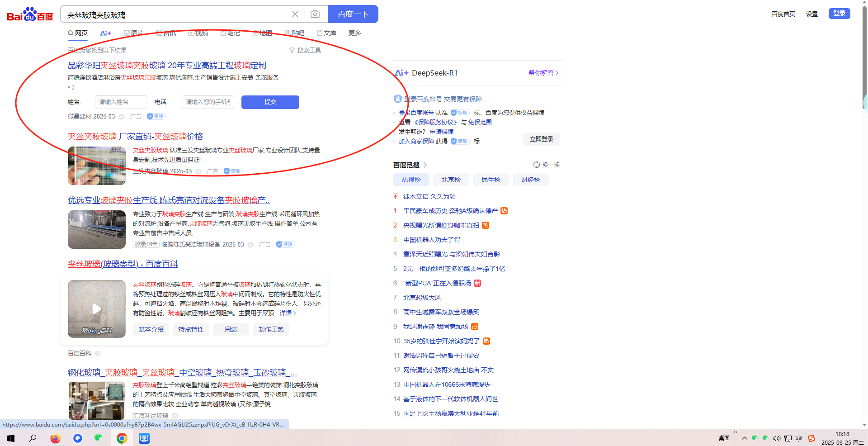Expand the 更多 search categories menu
The width and height of the screenshot is (868, 446).
click(355, 33)
